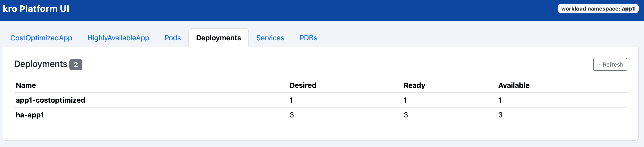Click the kro Platform UI title
Viewport: 644px width, 147px height.
[x=36, y=9]
